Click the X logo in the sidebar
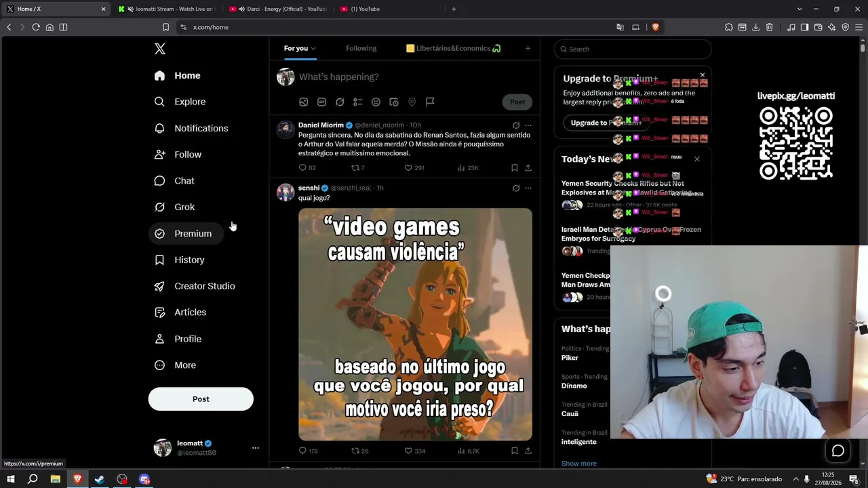This screenshot has width=868, height=488. click(160, 49)
